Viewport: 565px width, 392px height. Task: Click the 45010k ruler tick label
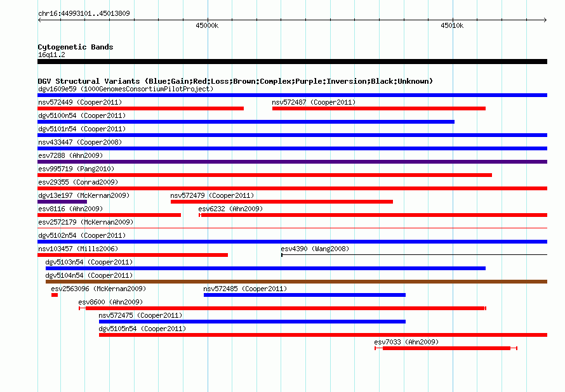[452, 25]
